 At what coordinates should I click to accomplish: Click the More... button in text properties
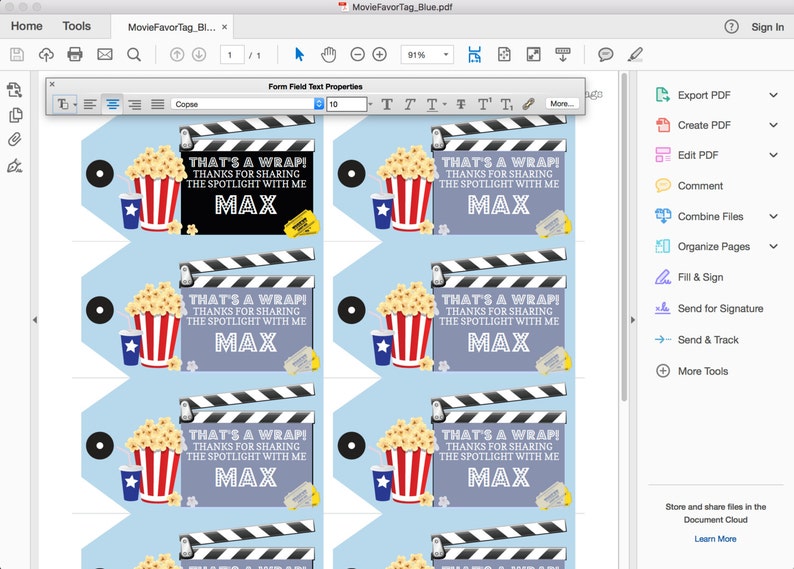click(562, 104)
